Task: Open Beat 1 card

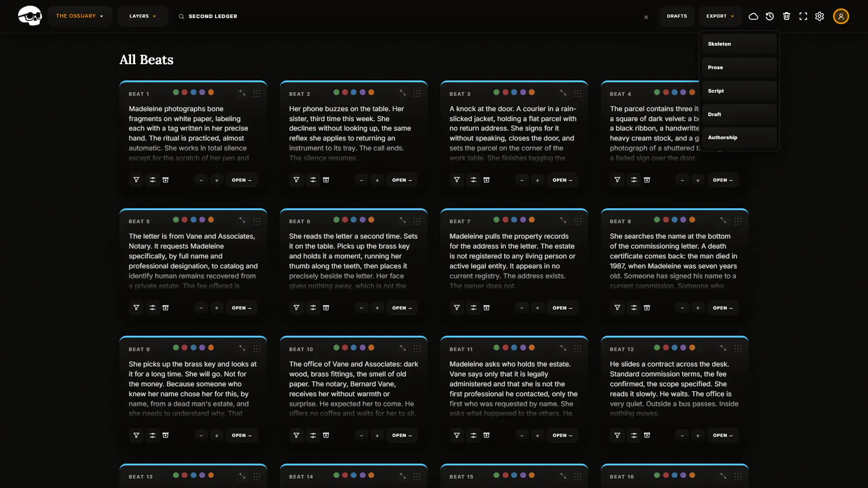Action: 241,180
